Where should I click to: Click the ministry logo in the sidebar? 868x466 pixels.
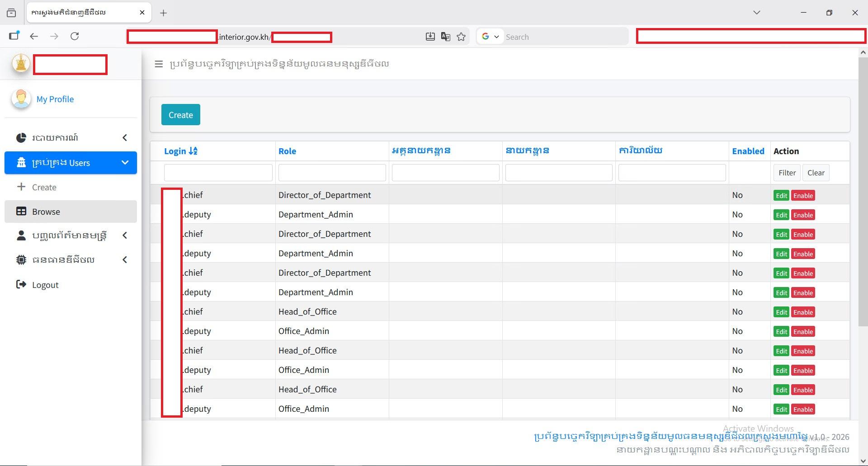click(x=21, y=64)
